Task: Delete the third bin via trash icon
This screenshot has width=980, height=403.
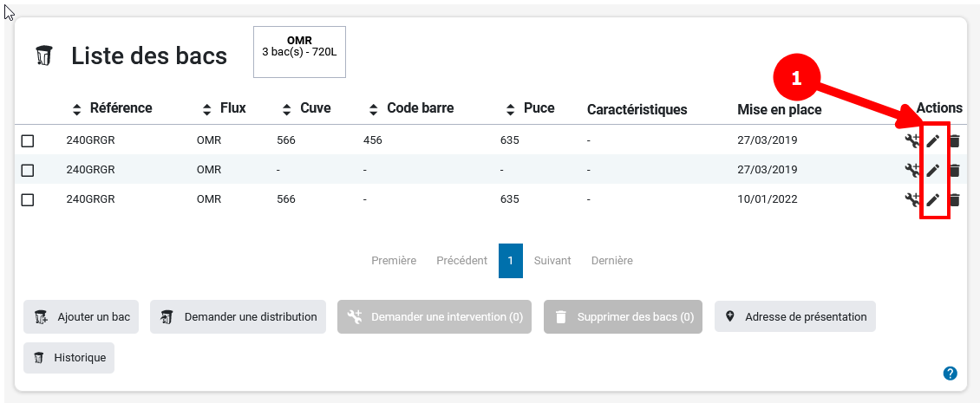Action: pos(954,199)
